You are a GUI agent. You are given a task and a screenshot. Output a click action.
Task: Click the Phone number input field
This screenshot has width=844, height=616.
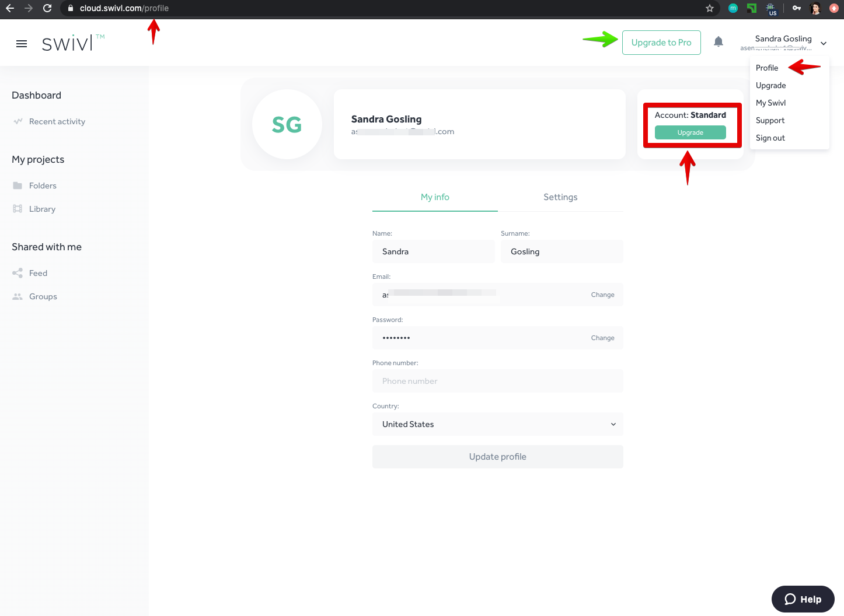coord(497,381)
